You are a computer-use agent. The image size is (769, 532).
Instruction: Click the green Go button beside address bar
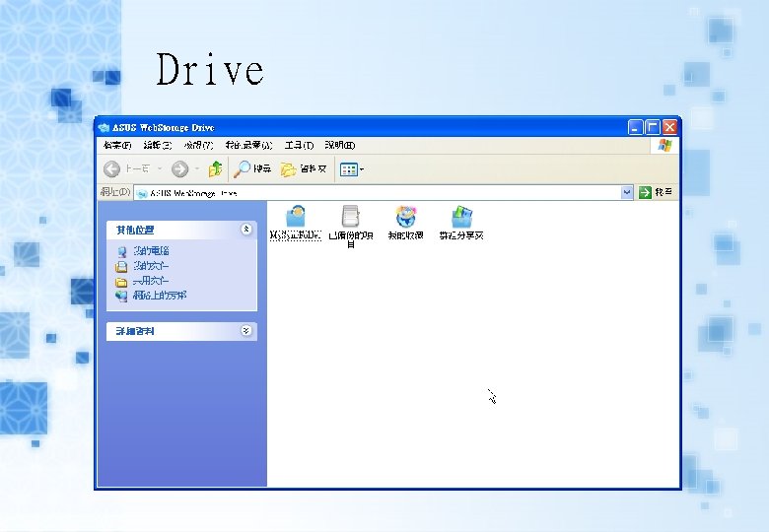click(656, 192)
